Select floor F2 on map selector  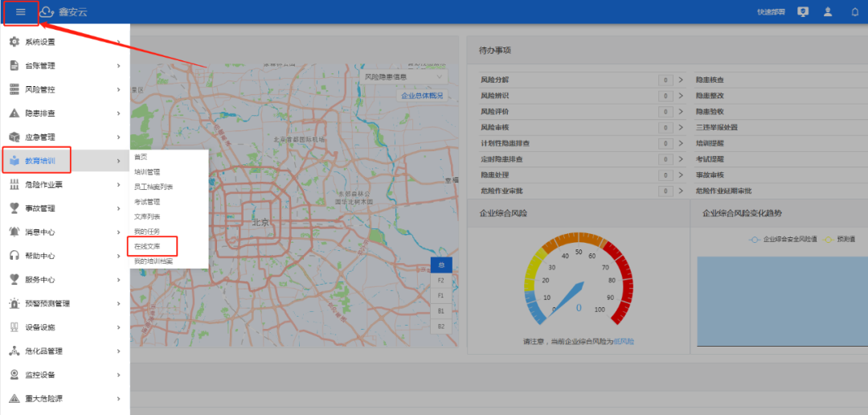click(x=440, y=281)
